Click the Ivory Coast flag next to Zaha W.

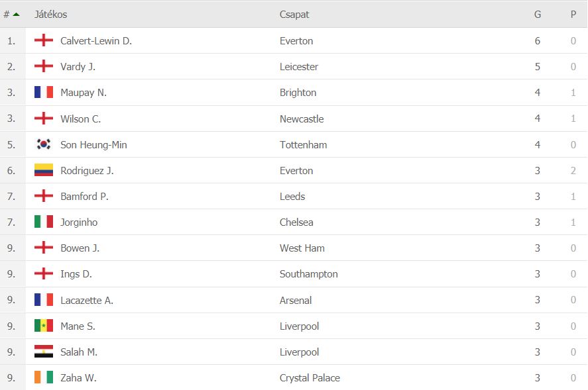click(x=44, y=377)
